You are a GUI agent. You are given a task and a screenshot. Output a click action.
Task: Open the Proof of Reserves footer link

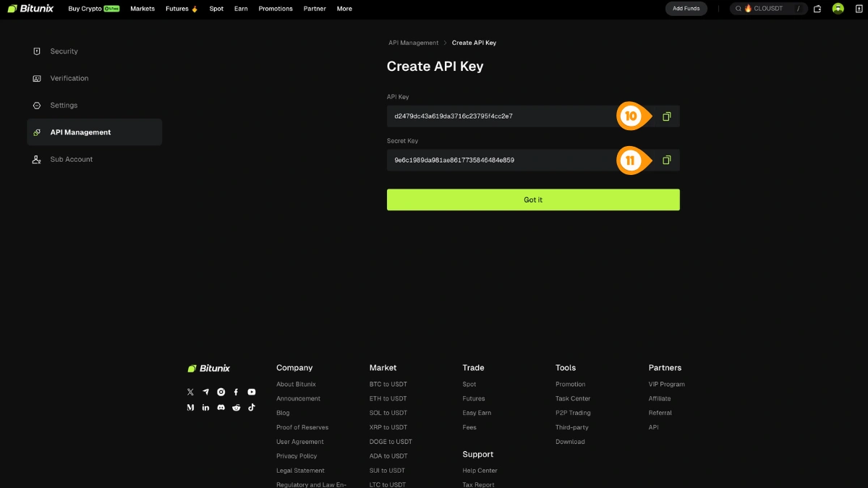click(x=302, y=427)
